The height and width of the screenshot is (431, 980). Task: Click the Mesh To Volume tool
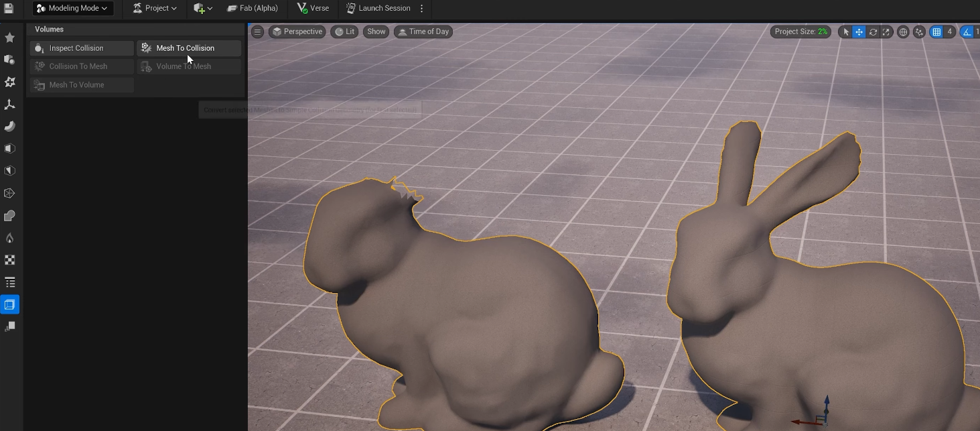point(82,85)
